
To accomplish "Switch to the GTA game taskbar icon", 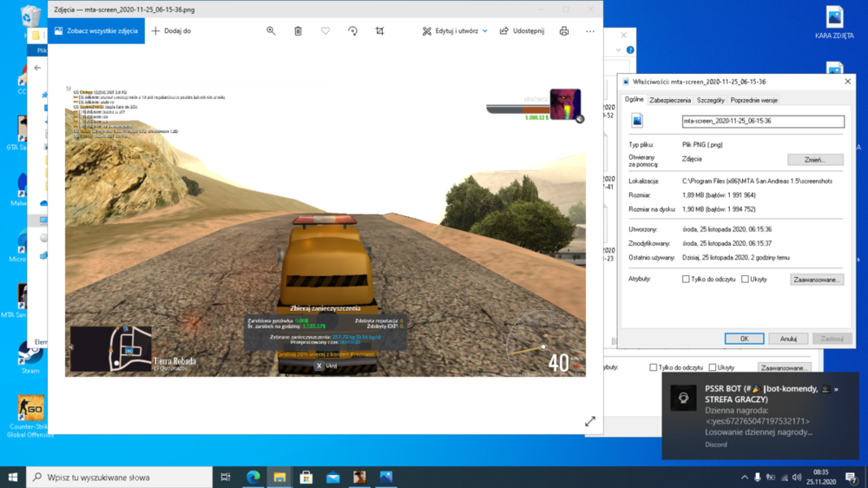I will pyautogui.click(x=359, y=477).
